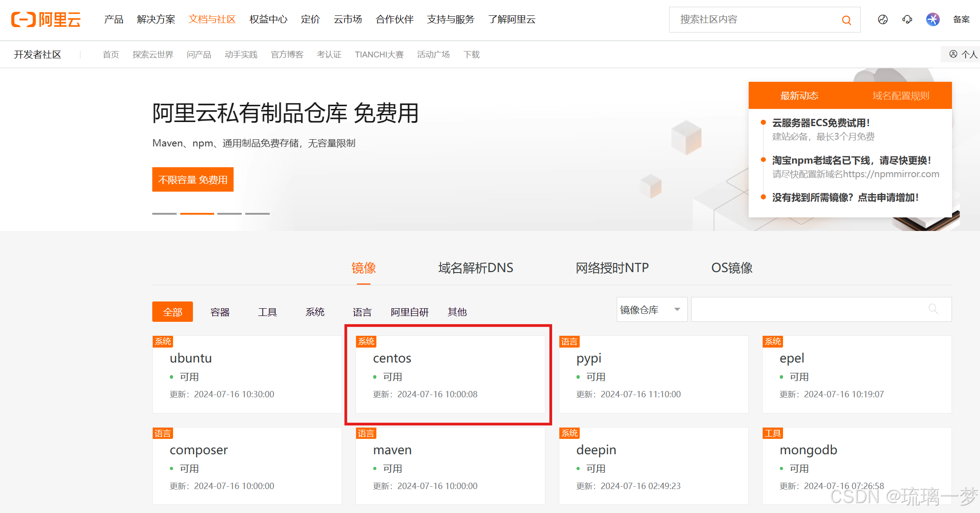Image resolution: width=980 pixels, height=513 pixels.
Task: Open the 了解阿里云 menu
Action: click(x=511, y=19)
